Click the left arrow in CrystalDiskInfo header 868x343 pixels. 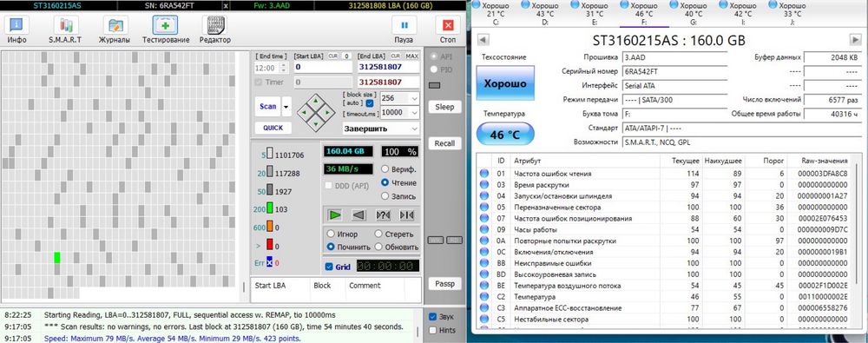483,40
